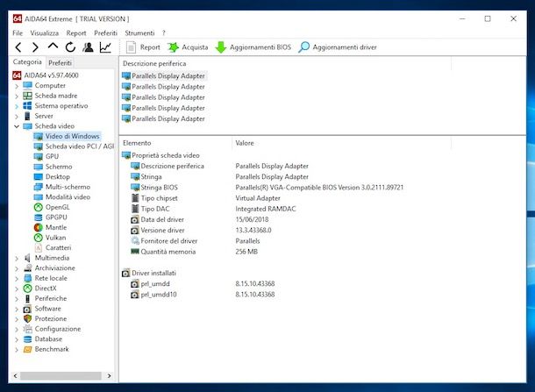Expand the Server node
535x392 pixels.
coord(17,116)
